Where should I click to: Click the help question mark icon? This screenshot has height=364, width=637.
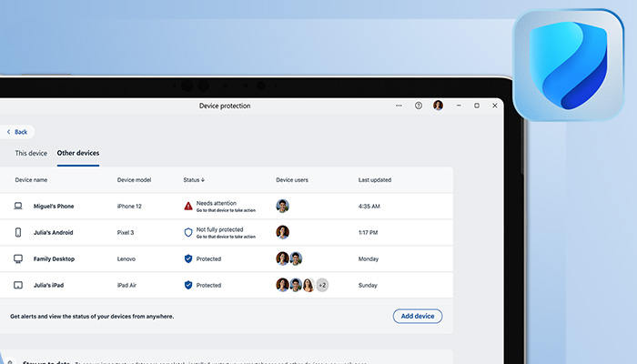pos(419,106)
